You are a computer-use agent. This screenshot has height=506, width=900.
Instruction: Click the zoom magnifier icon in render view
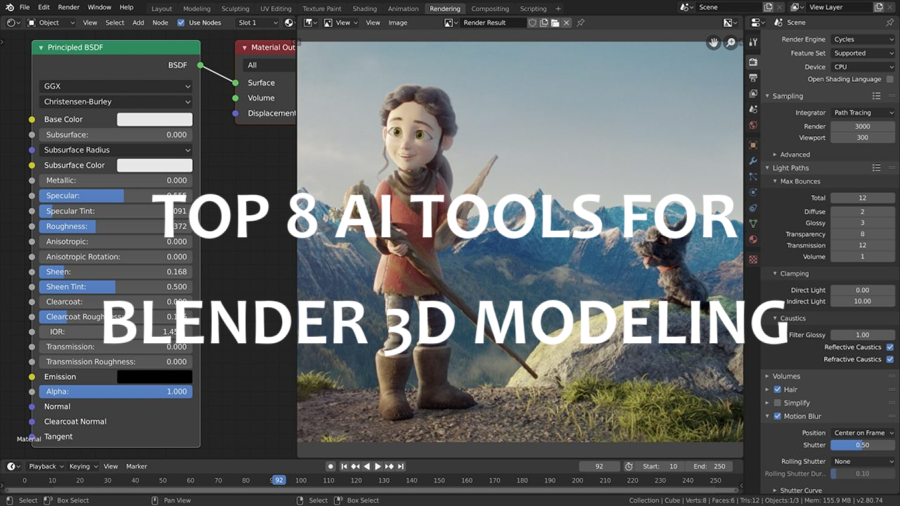point(731,43)
